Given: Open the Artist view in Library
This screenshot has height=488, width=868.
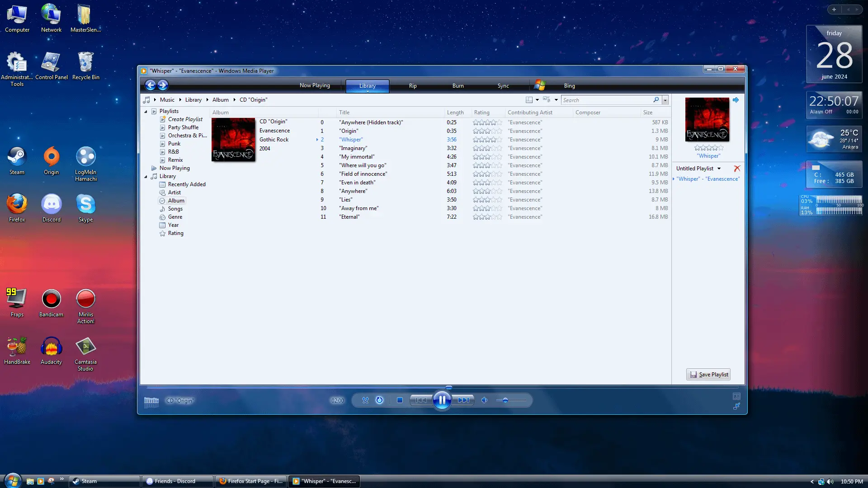Looking at the screenshot, I should pos(174,192).
